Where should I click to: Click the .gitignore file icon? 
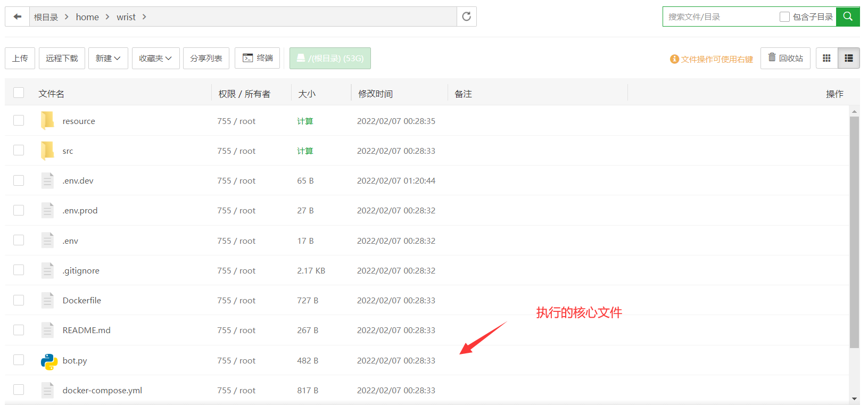[x=47, y=270]
